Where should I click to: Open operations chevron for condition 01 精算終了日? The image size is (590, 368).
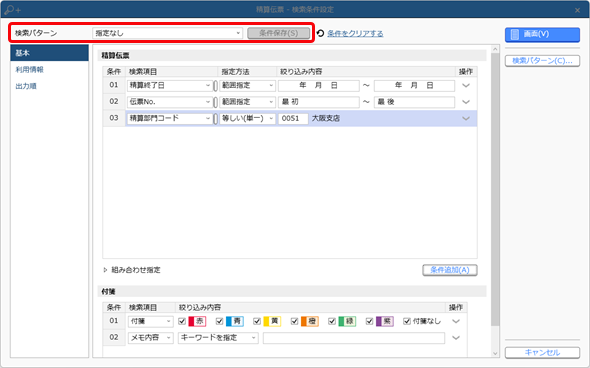[466, 85]
